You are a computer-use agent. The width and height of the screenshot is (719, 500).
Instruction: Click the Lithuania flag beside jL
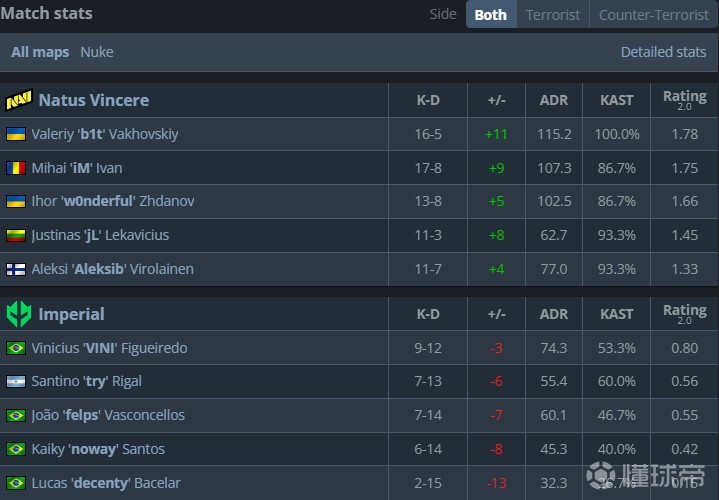click(x=16, y=236)
